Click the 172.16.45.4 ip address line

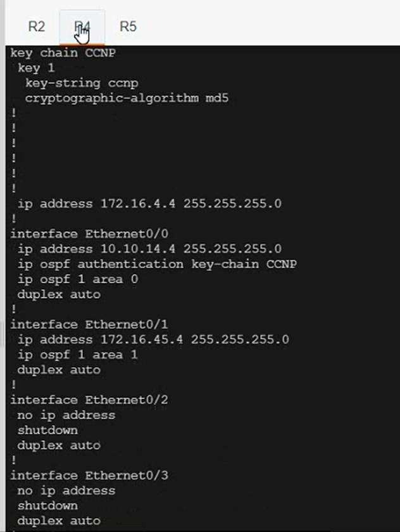(x=153, y=339)
